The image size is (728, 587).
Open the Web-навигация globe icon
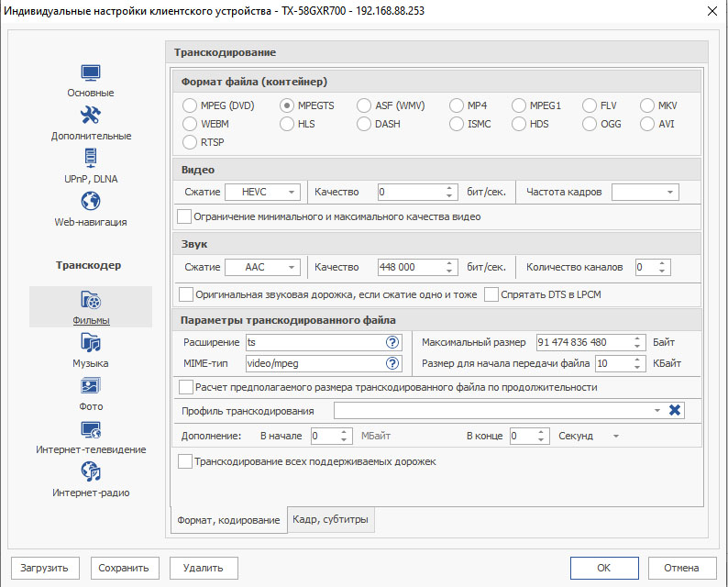click(90, 202)
